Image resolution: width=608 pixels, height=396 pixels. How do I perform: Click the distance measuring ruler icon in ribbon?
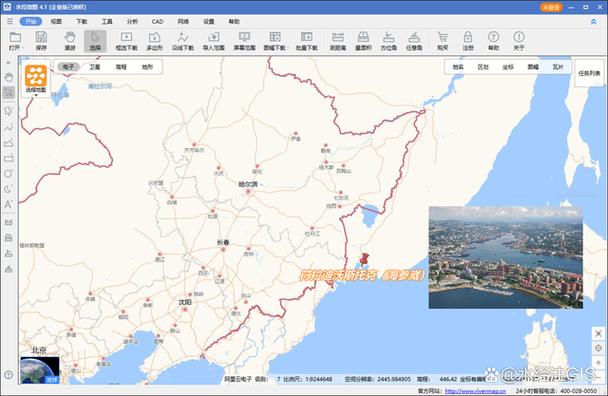[338, 37]
